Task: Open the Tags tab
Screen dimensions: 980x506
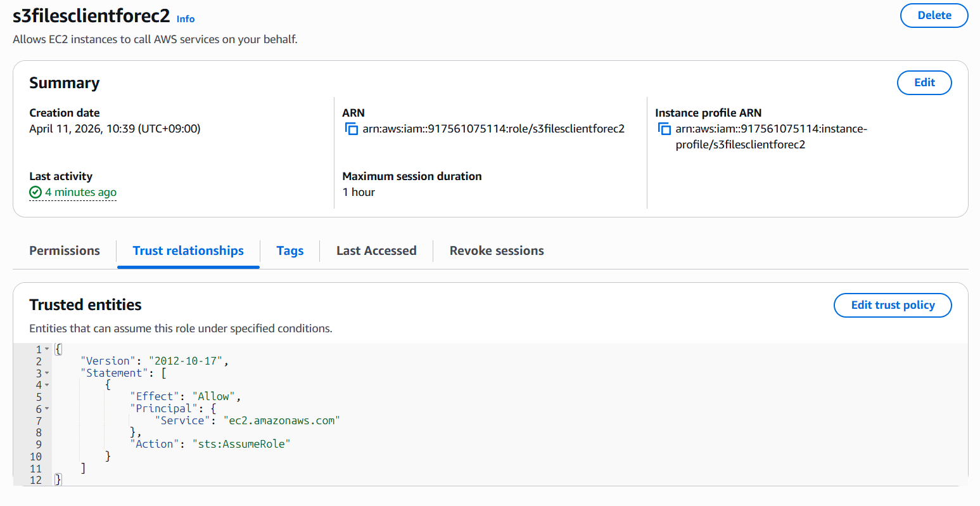Action: [x=290, y=251]
